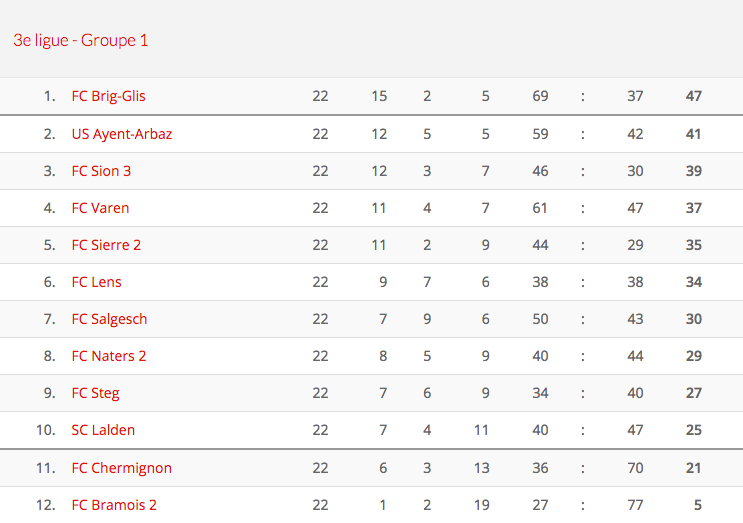Click the rank number 3. in the table
The height and width of the screenshot is (523, 743).
49,171
